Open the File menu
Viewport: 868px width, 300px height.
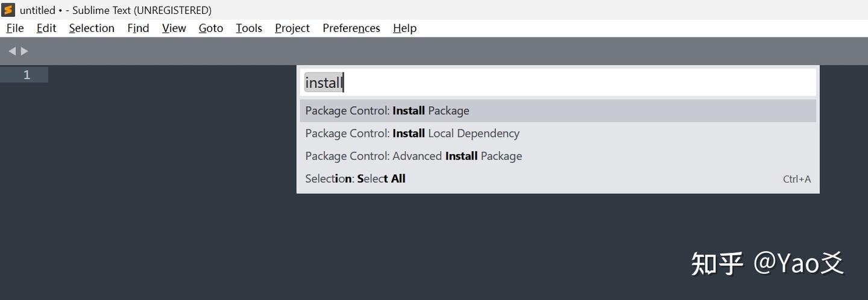tap(15, 28)
